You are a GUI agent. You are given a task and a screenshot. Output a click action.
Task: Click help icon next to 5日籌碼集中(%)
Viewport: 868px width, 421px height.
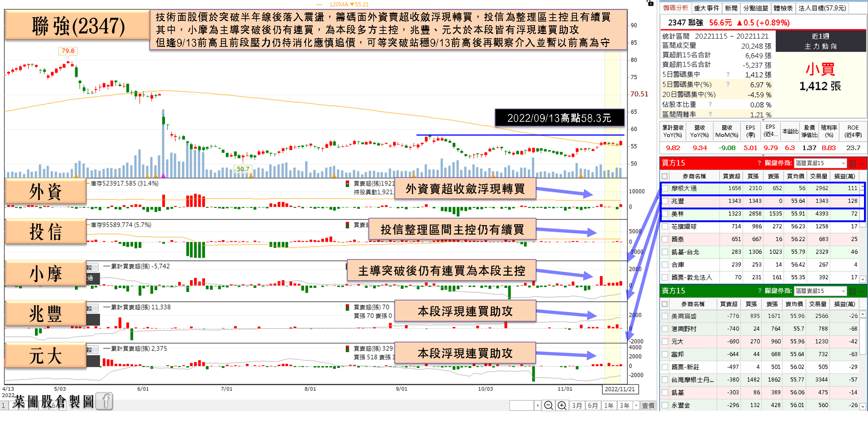coord(728,84)
